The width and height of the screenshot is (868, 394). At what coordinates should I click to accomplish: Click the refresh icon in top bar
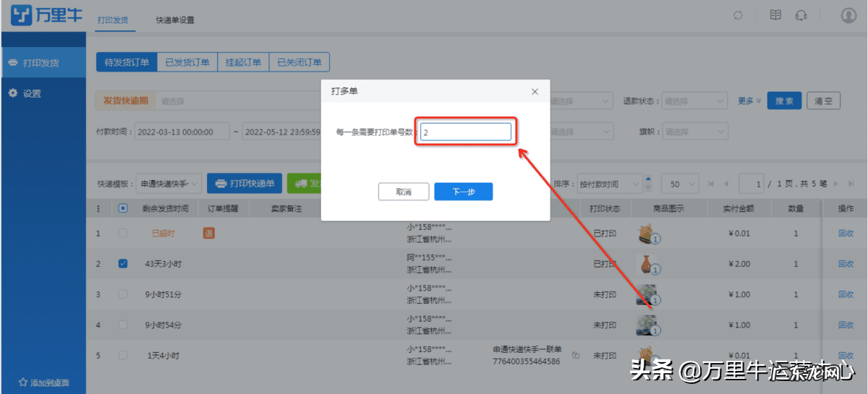pyautogui.click(x=739, y=15)
